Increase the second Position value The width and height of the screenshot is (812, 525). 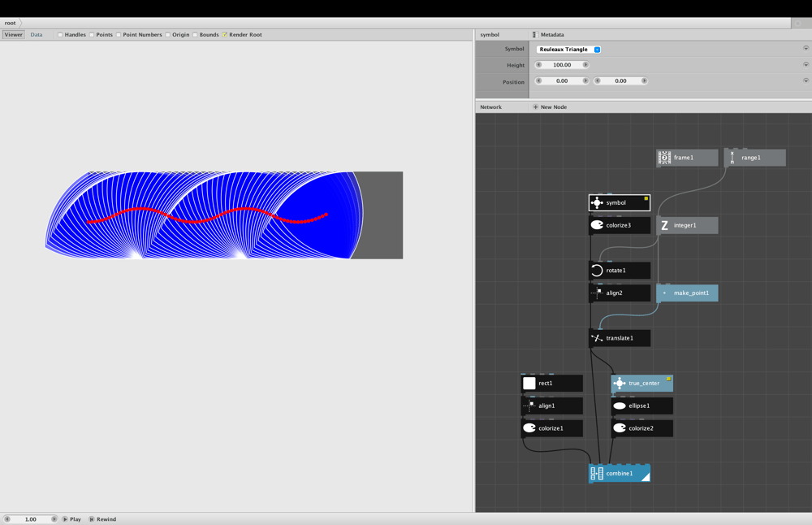(644, 80)
